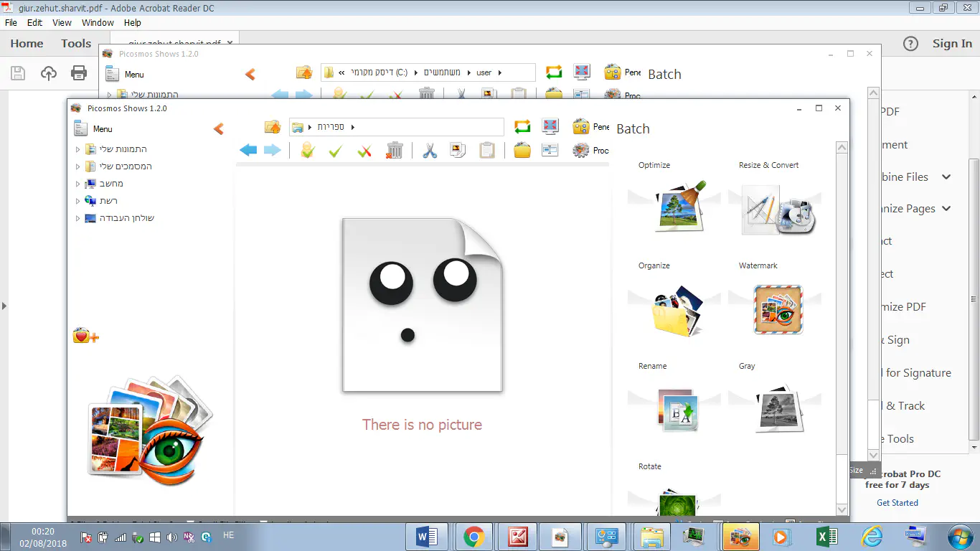Click Sign In in Acrobat

pos(952,44)
